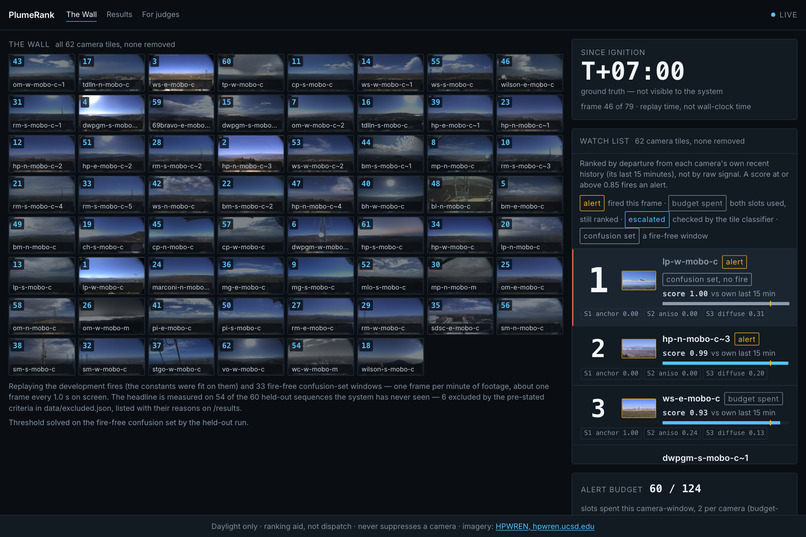Screen dimensions: 806x537
Task: Open the HPWREN, hpwren.ucsd.edu link
Action: pyautogui.click(x=545, y=526)
